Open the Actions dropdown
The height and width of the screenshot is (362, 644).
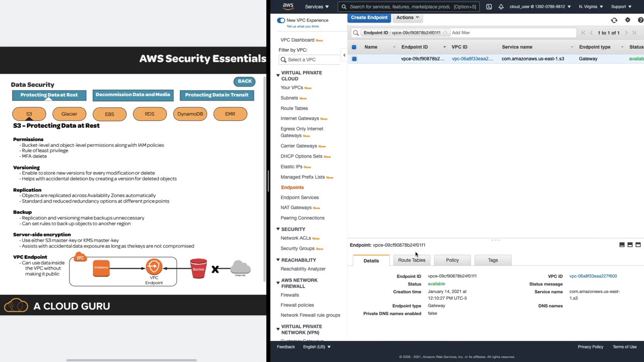coord(407,18)
